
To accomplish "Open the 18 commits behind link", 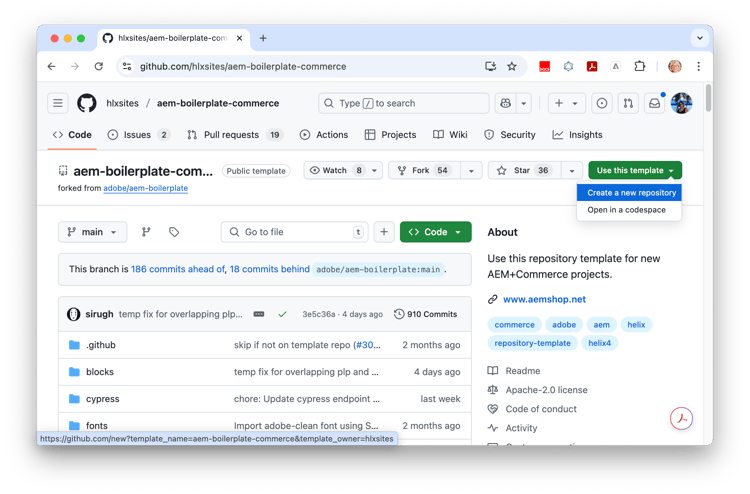I will [269, 269].
